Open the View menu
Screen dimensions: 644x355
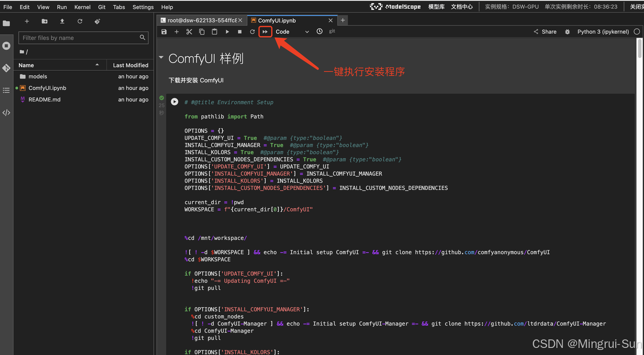pyautogui.click(x=43, y=7)
